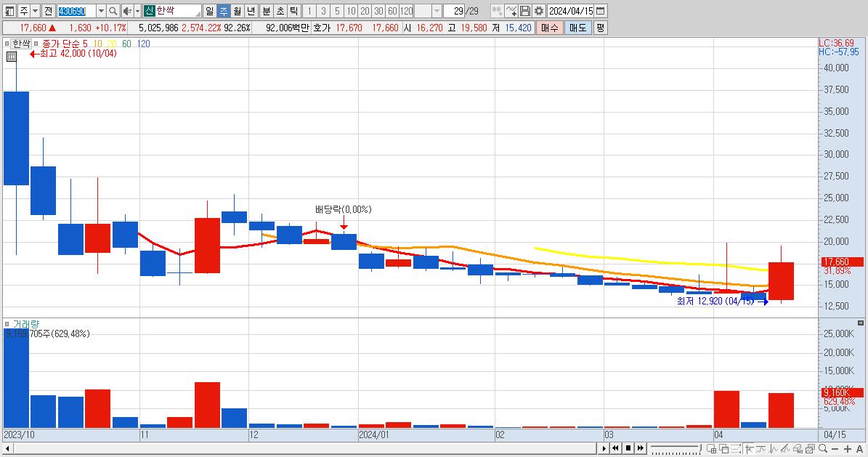Select interval 10 button
868x457 pixels.
tap(351, 11)
